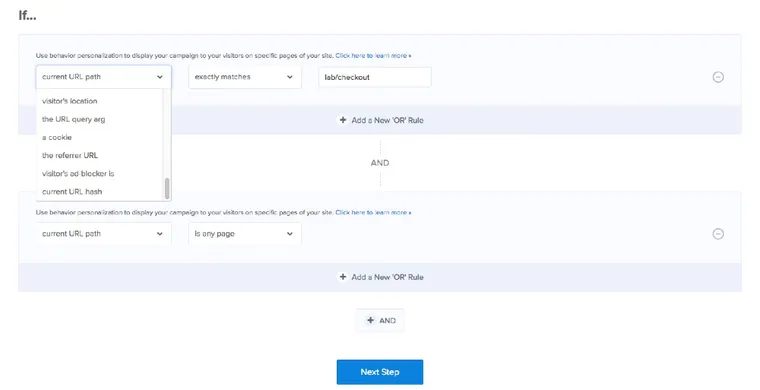Remove the first rule with lab/checkout value
760x390 pixels.
point(718,77)
